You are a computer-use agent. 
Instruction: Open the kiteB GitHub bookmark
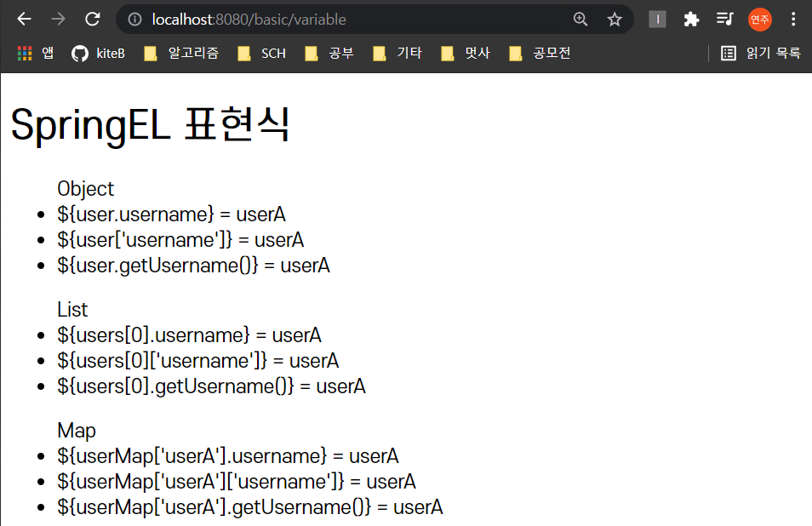(x=98, y=53)
